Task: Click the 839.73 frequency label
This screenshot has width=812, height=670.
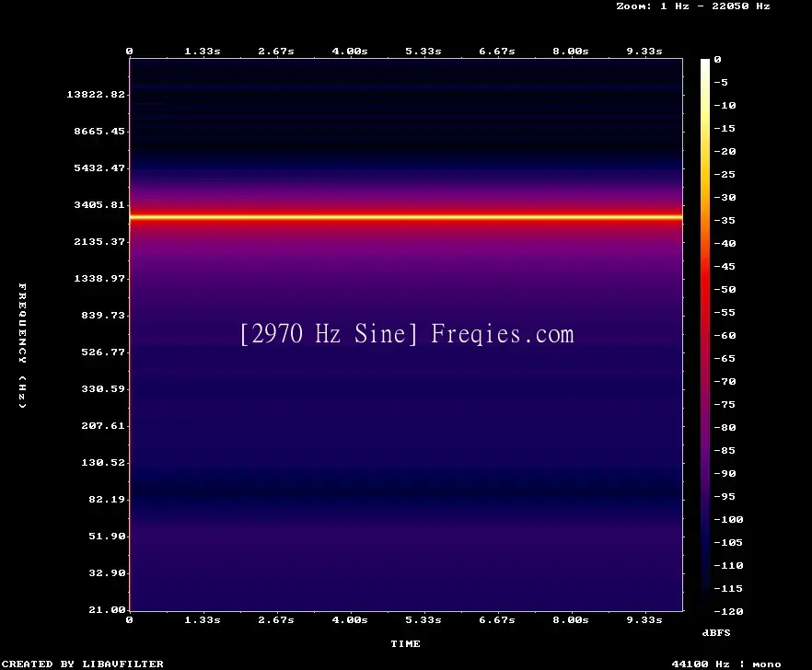Action: pos(103,315)
